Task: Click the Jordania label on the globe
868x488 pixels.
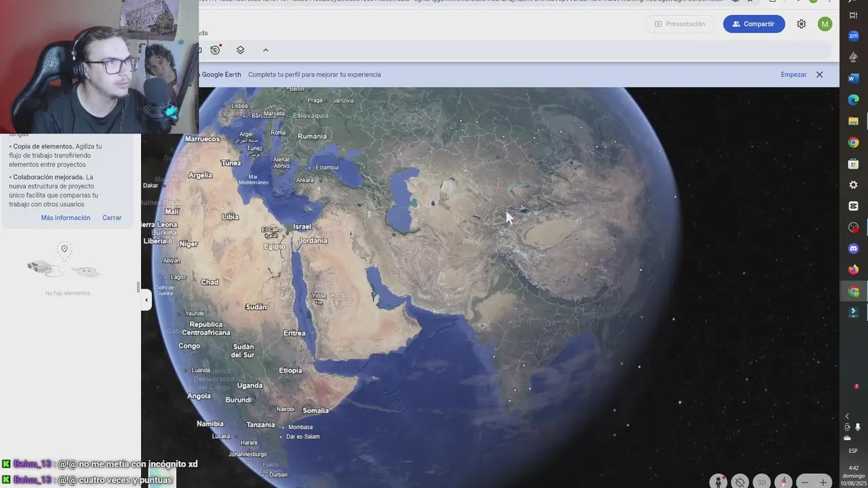Action: (313, 241)
